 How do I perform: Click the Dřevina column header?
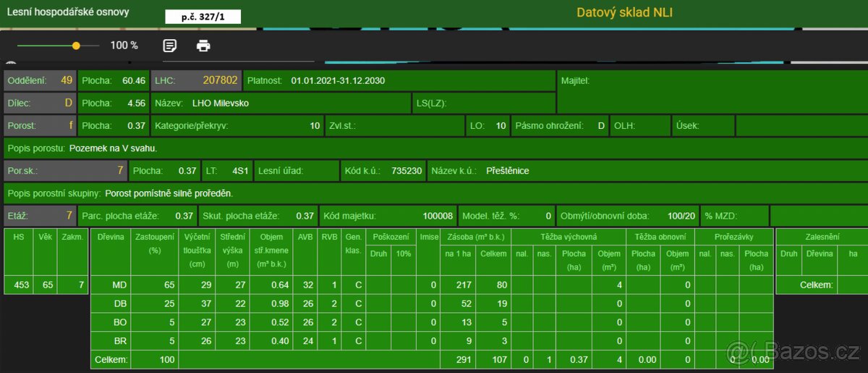pos(109,237)
